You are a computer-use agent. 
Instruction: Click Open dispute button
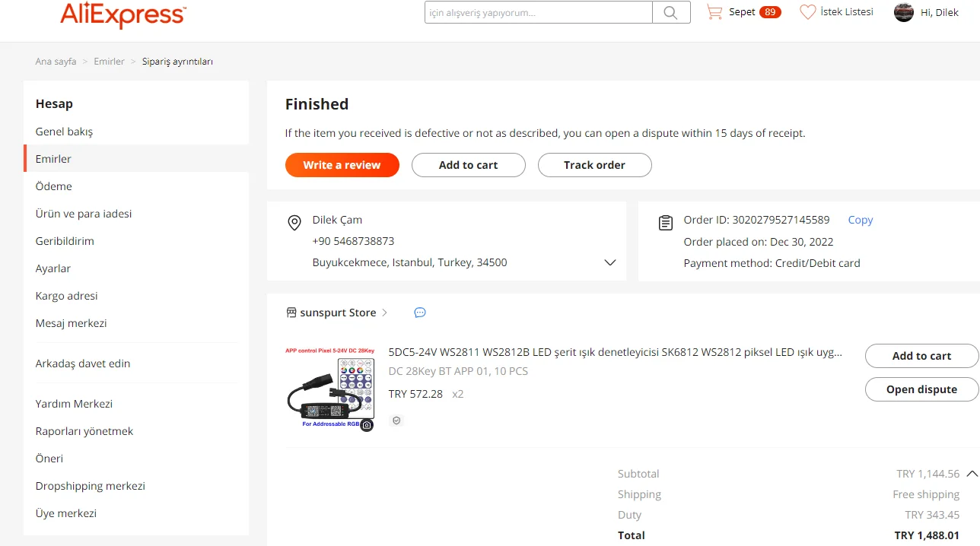[x=921, y=389]
